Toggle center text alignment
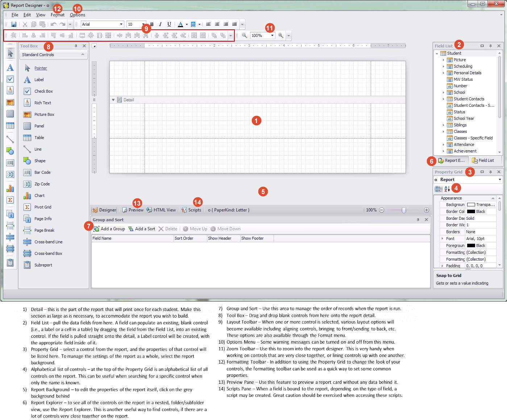507x420 pixels. point(217,24)
